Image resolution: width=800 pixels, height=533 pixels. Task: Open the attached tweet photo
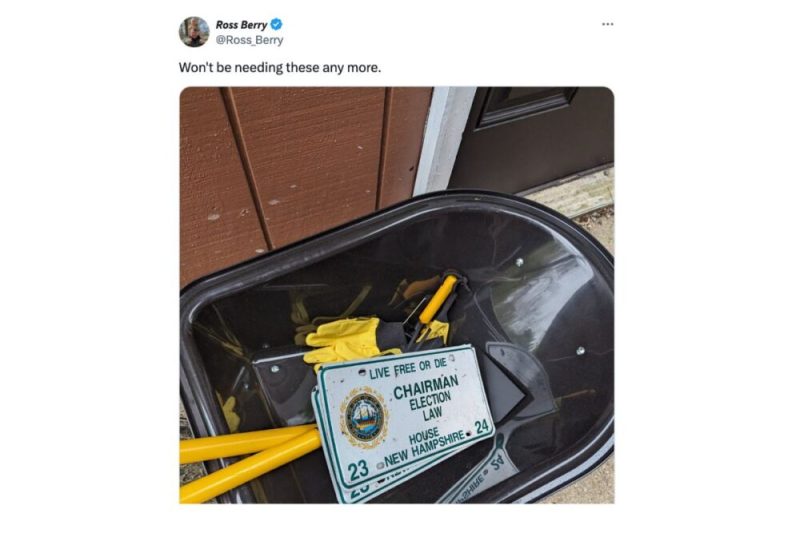tap(397, 295)
